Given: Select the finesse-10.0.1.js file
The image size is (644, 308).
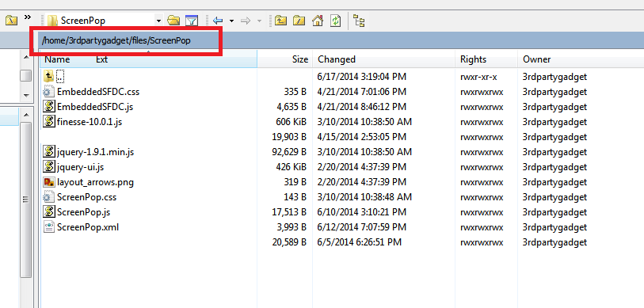Looking at the screenshot, I should [x=90, y=122].
